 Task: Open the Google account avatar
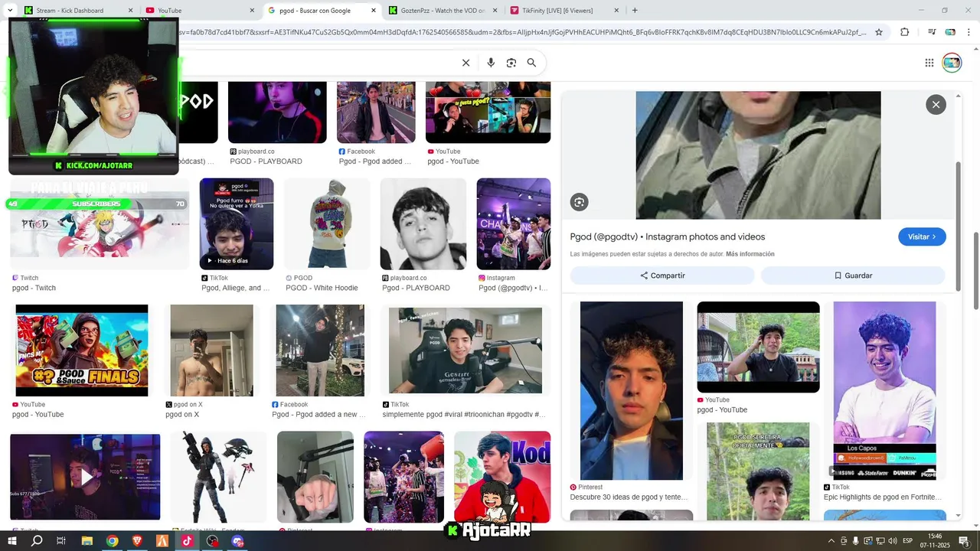pos(952,63)
